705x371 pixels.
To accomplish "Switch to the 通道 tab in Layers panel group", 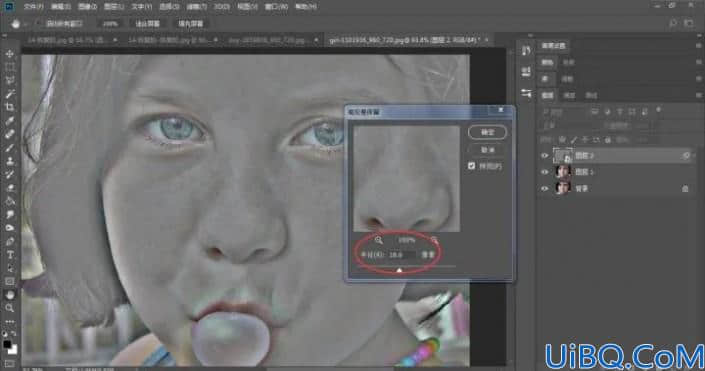I will 569,95.
